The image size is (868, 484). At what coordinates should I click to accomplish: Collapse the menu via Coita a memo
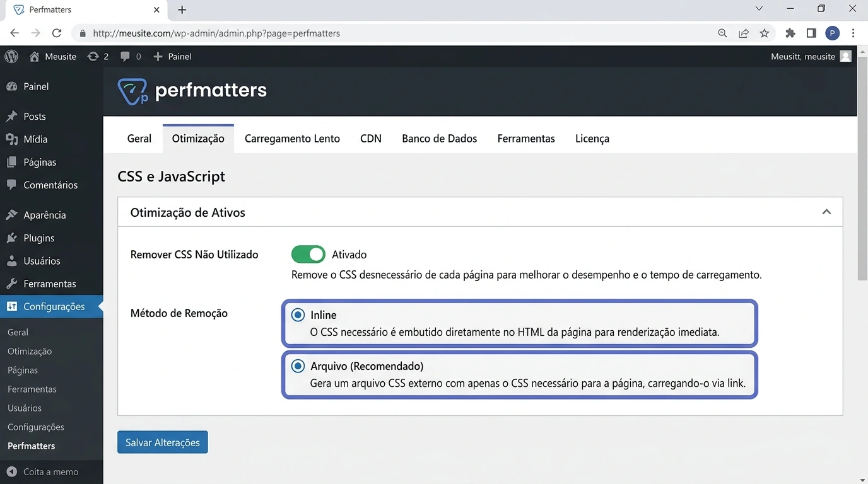(52, 471)
